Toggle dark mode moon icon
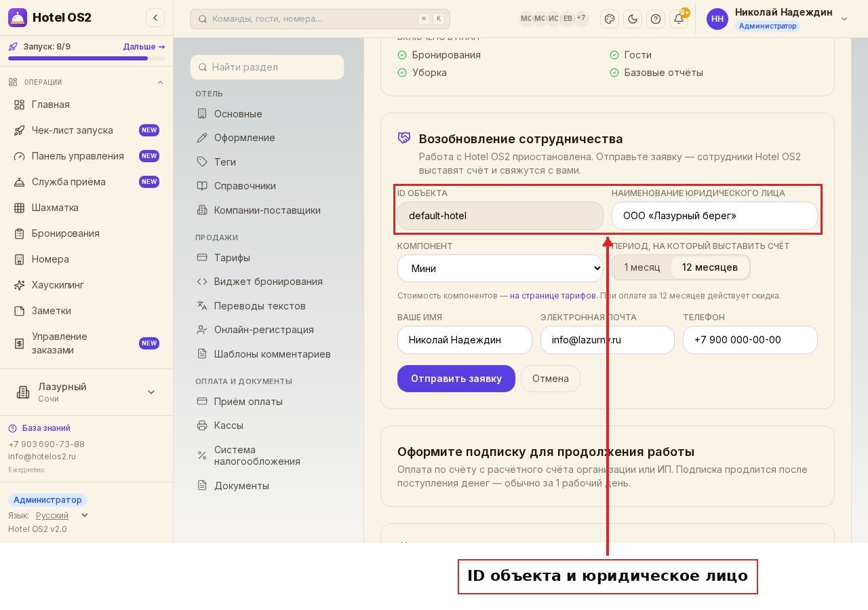 click(633, 19)
